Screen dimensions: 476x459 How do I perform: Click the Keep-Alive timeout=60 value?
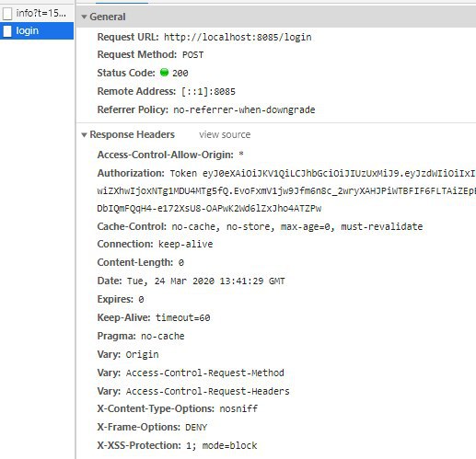(x=183, y=317)
